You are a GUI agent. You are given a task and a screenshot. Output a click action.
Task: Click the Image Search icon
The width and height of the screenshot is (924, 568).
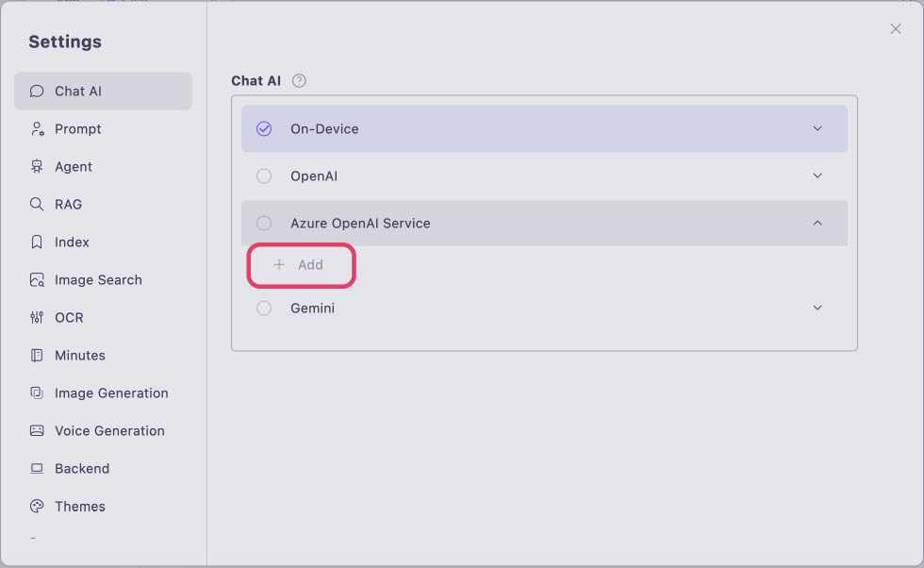pos(37,279)
